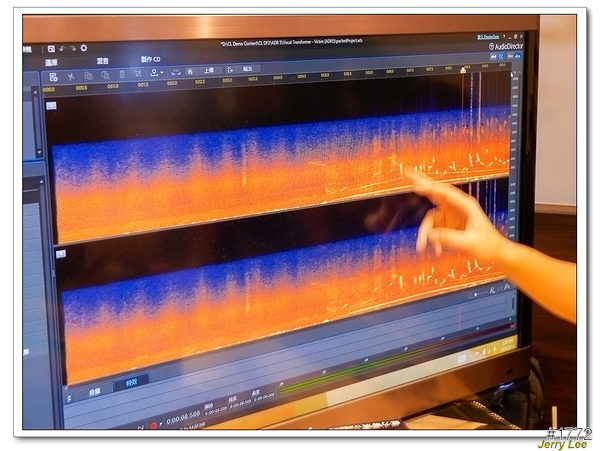Click the new file icon in the edit toolbar
The width and height of the screenshot is (600, 451).
(53, 77)
